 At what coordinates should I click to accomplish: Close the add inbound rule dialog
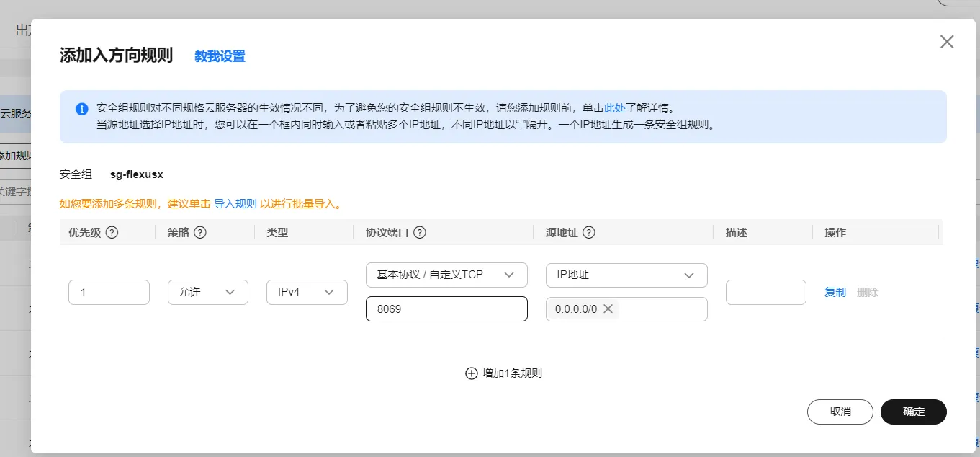947,42
